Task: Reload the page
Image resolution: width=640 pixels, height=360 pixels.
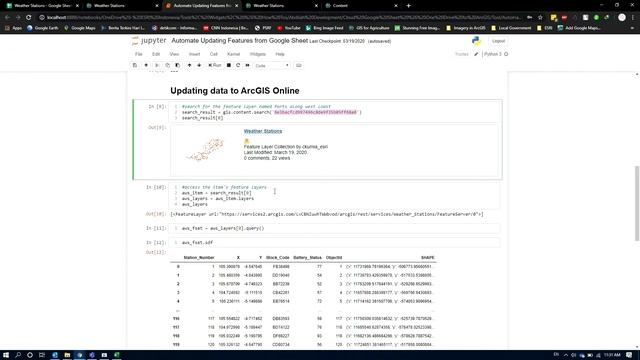Action: (29, 18)
